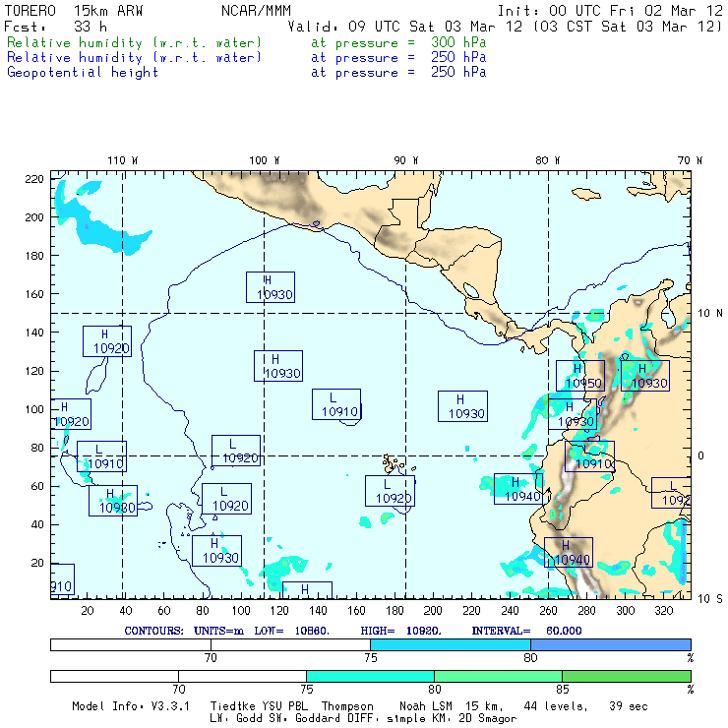Click the '90 W' longitude label
The image size is (728, 728).
click(406, 160)
